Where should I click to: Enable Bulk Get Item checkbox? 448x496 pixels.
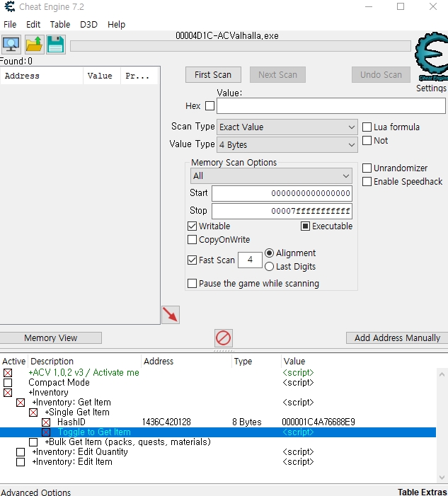[33, 442]
